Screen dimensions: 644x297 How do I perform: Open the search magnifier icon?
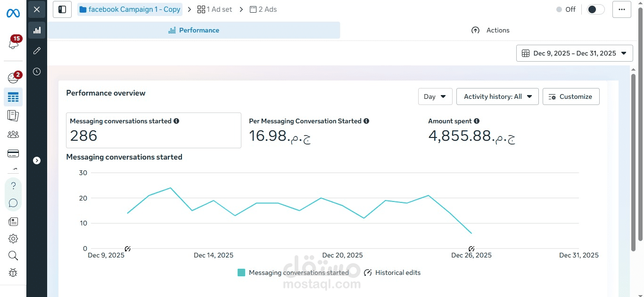click(x=13, y=256)
